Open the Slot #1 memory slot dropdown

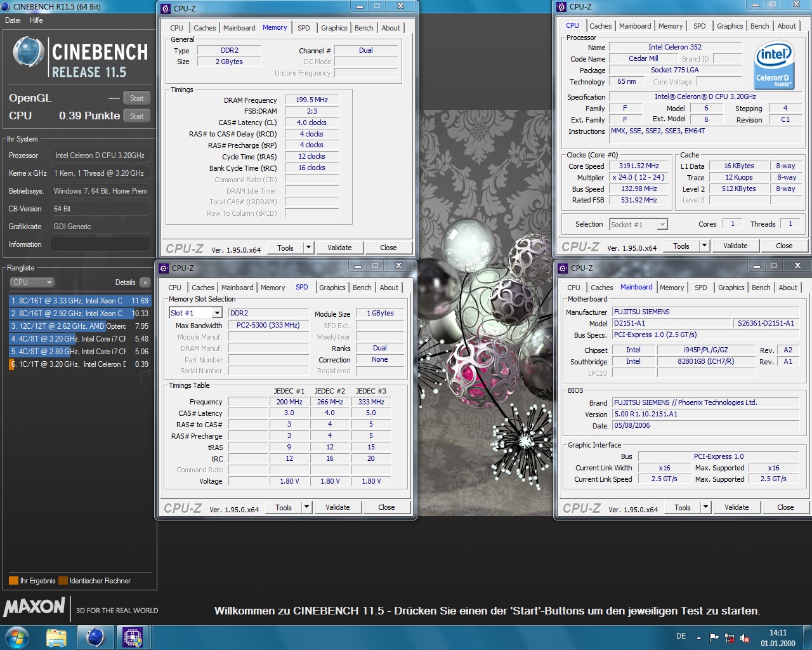(217, 313)
